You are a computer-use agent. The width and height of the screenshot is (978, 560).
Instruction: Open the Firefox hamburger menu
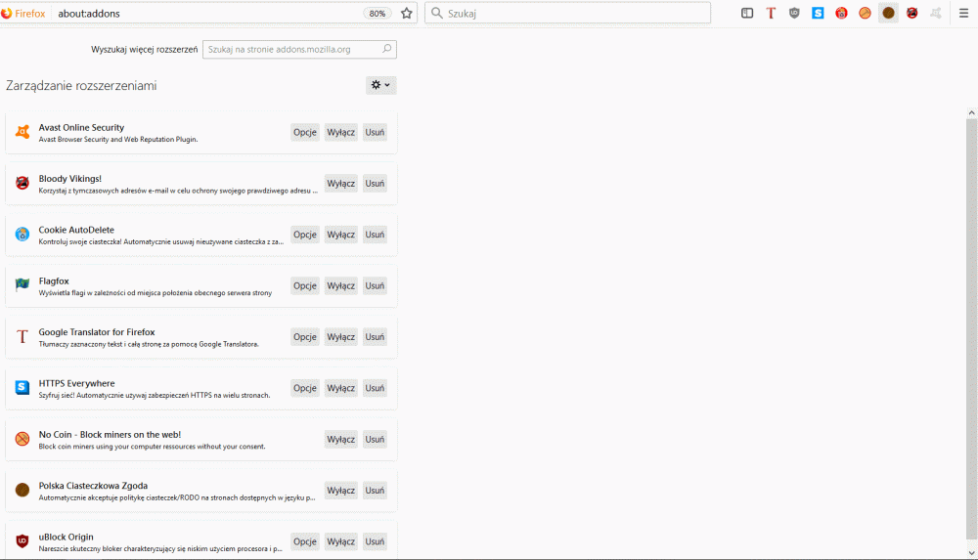point(963,13)
